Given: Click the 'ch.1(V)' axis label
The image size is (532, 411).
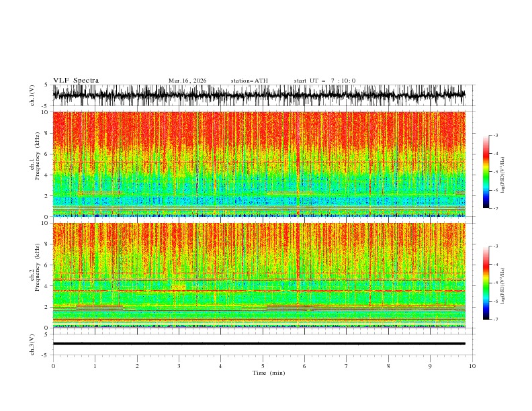Looking at the screenshot, I should point(32,95).
